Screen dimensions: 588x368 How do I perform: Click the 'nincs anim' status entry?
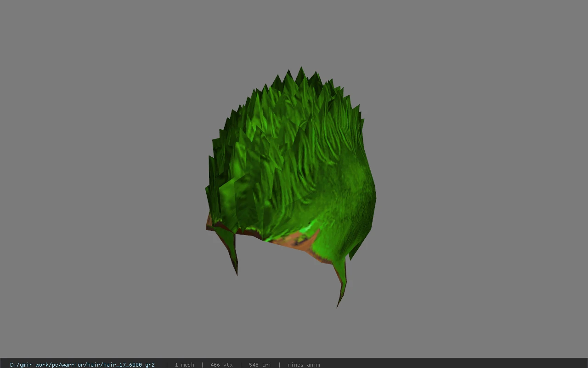(x=303, y=365)
